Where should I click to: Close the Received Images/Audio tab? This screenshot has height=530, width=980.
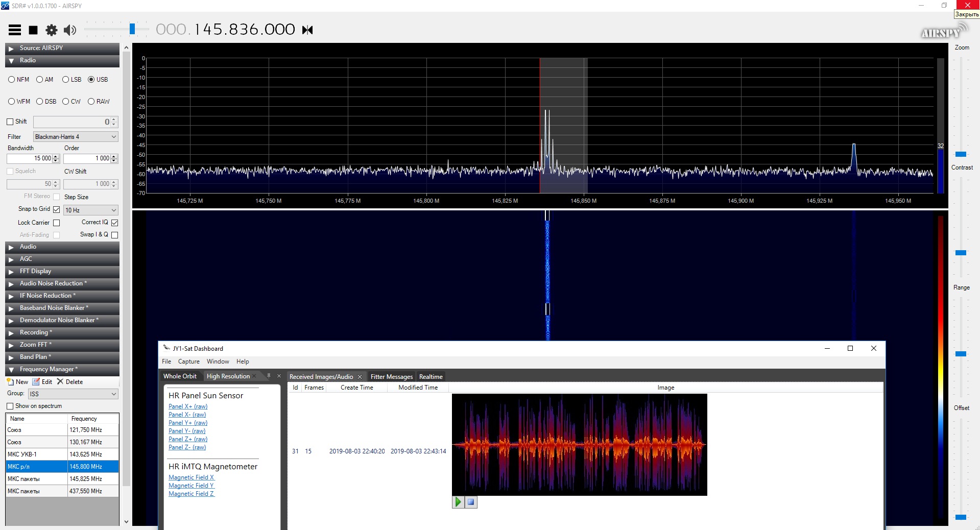[x=360, y=377]
